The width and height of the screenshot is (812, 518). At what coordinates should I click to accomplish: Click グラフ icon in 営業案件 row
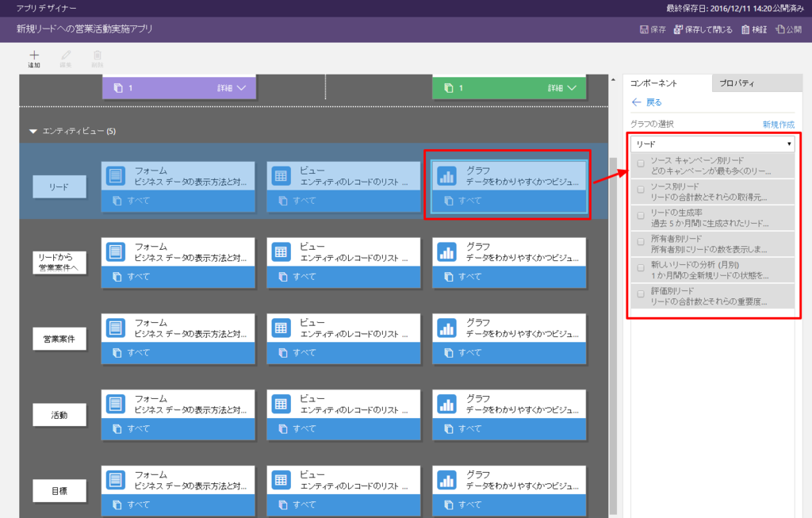(x=447, y=328)
